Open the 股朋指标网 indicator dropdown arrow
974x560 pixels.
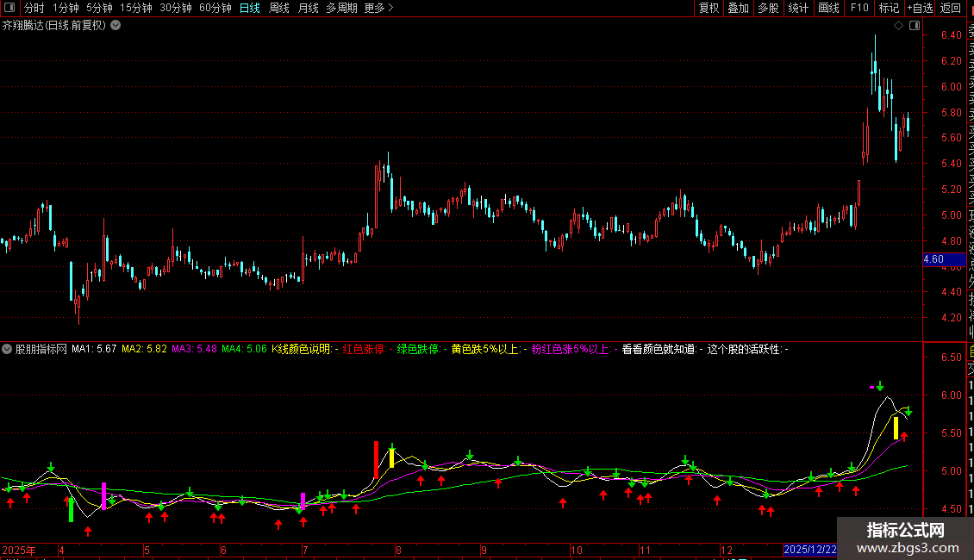point(7,349)
